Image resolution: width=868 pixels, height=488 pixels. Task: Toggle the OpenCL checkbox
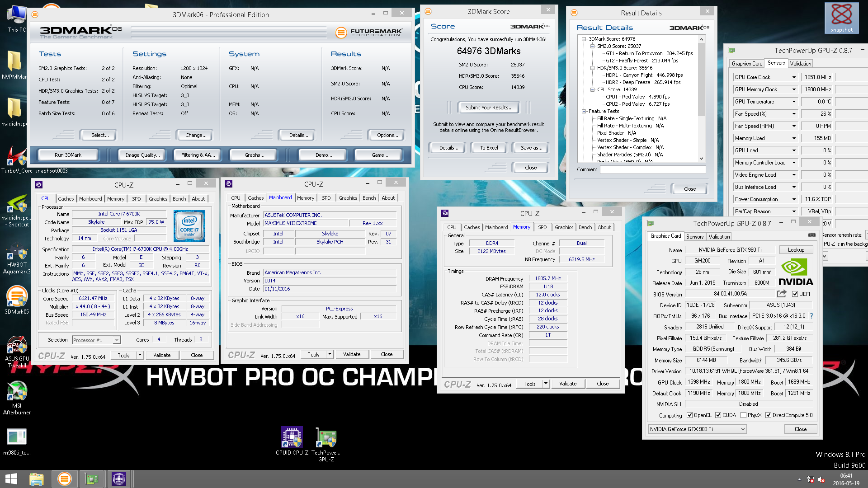click(689, 415)
